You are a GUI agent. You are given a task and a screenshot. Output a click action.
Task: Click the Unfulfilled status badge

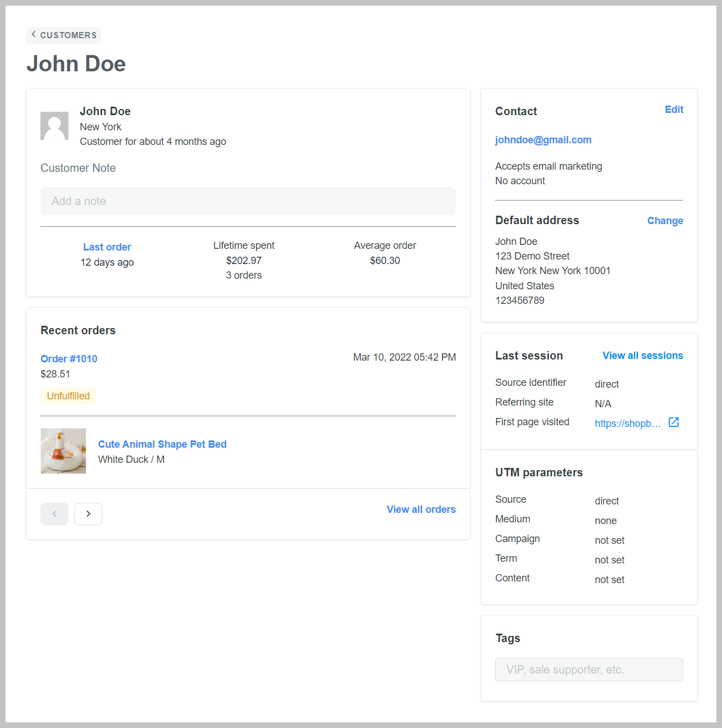point(68,396)
